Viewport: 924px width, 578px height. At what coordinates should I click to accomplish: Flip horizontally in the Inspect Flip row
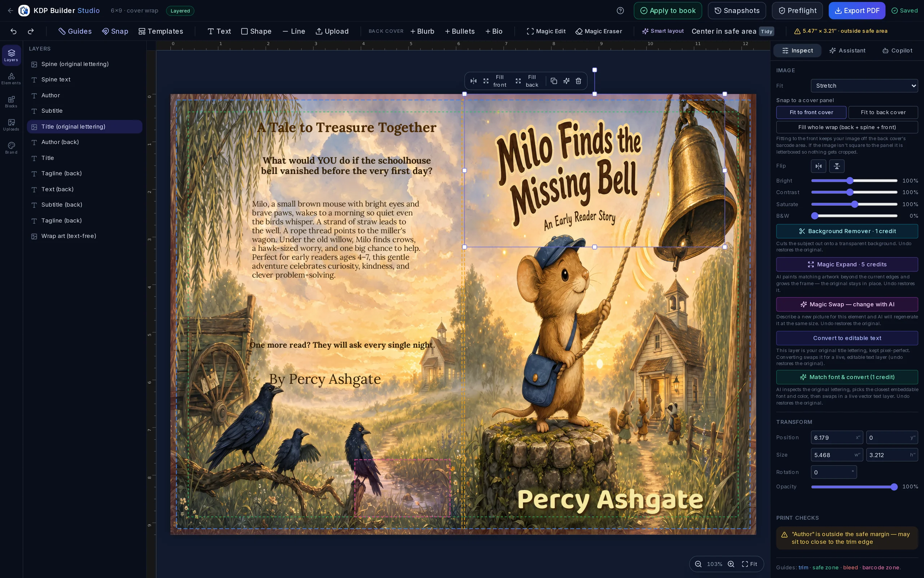pos(818,166)
